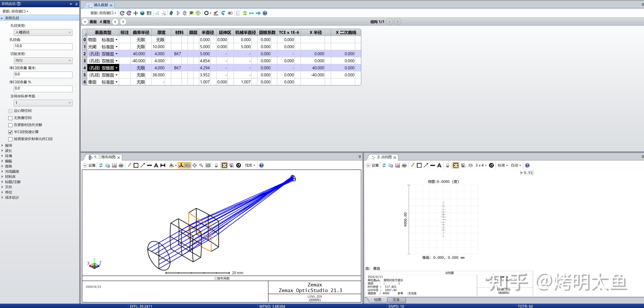Click the next surface arrow beside 属性

pos(123,22)
